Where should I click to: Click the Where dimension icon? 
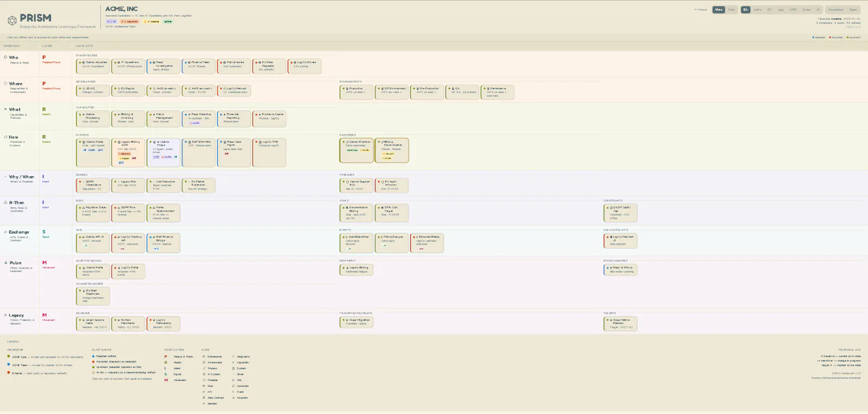point(5,84)
